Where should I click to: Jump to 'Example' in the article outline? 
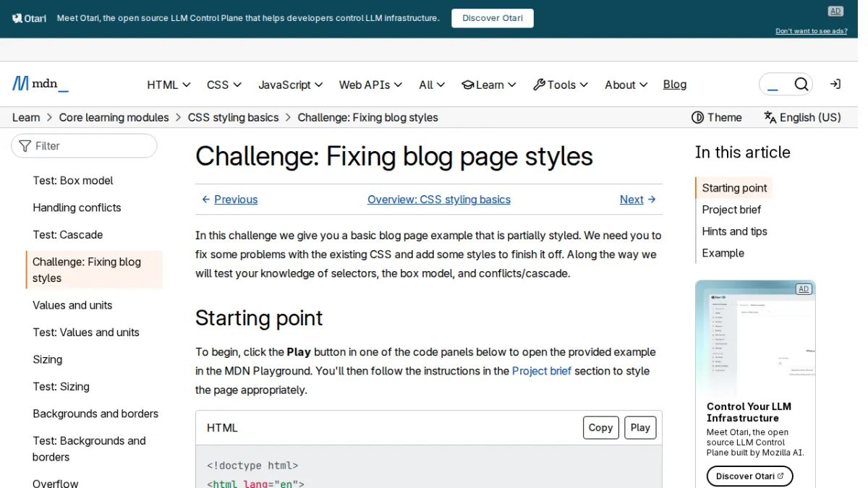pos(723,253)
